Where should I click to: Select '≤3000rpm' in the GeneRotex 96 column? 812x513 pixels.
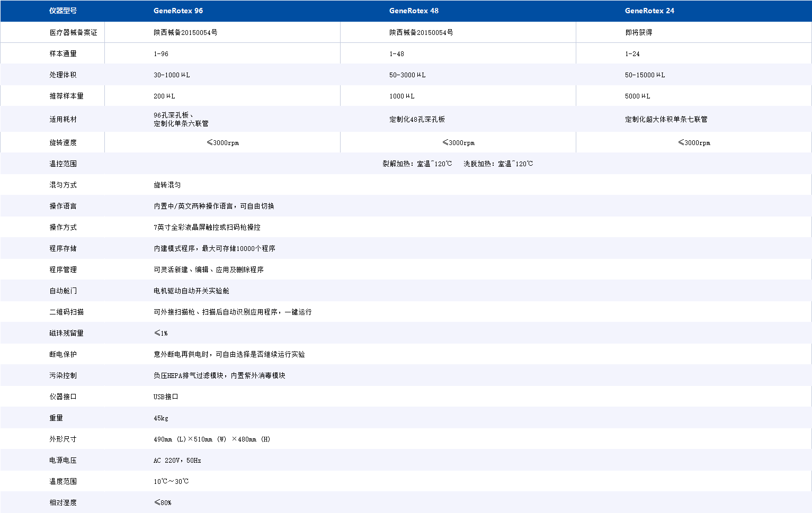(222, 142)
